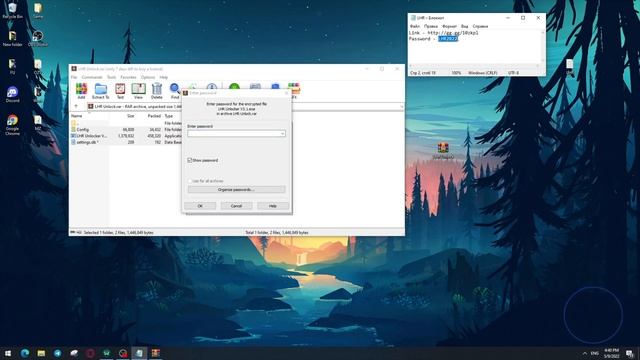This screenshot has height=360, width=640.
Task: Click the Add toolbar icon in WinRAR
Action: 81,91
